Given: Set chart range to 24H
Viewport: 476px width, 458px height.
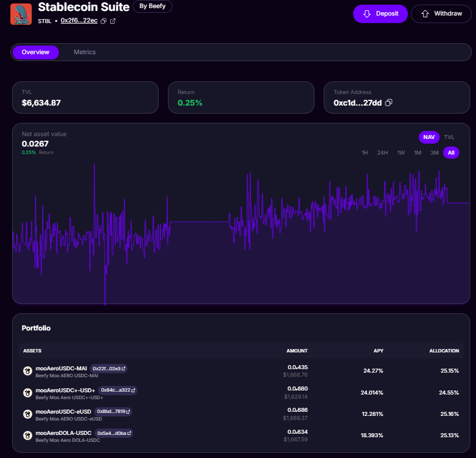Looking at the screenshot, I should [382, 153].
